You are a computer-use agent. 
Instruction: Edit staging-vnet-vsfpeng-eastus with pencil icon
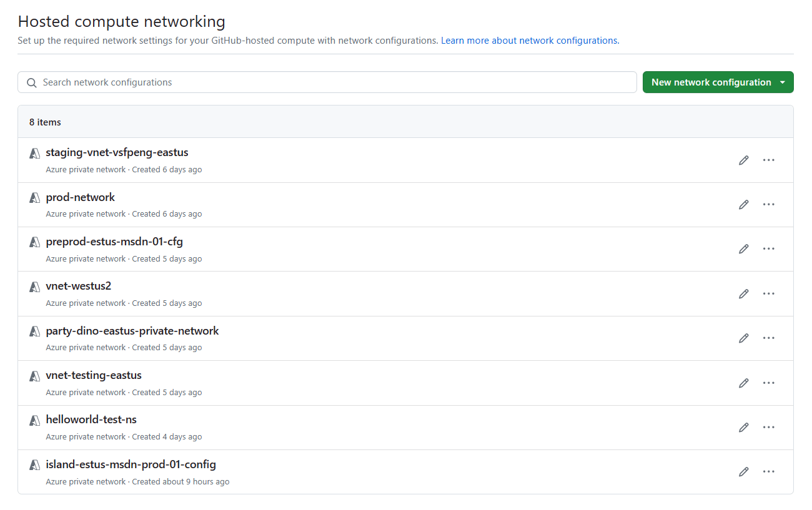pos(743,160)
